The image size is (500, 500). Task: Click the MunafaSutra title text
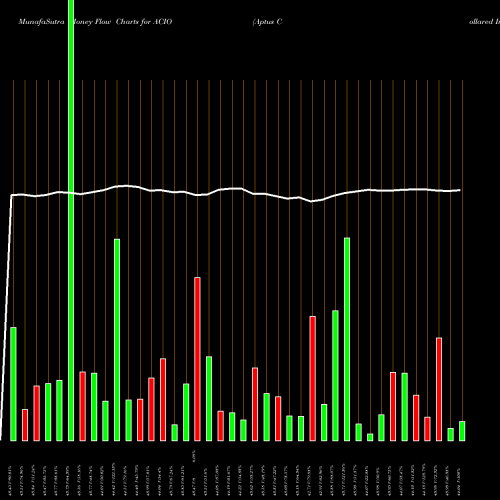tap(41, 22)
